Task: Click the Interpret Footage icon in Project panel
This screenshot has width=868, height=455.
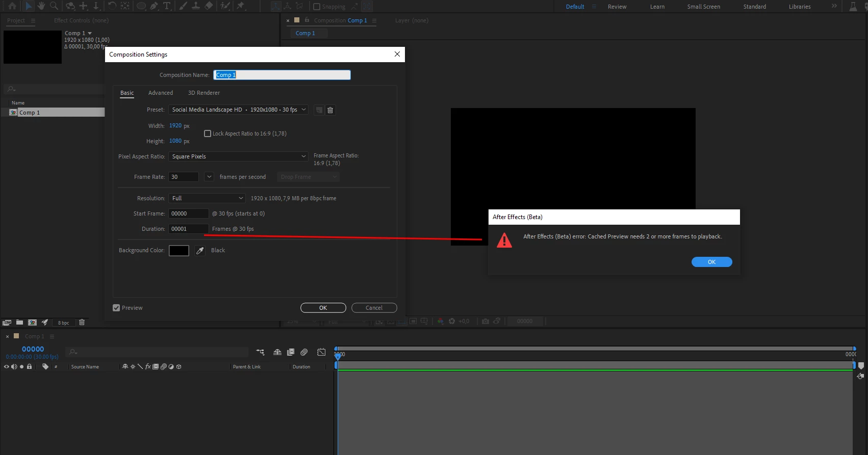Action: [x=7, y=323]
